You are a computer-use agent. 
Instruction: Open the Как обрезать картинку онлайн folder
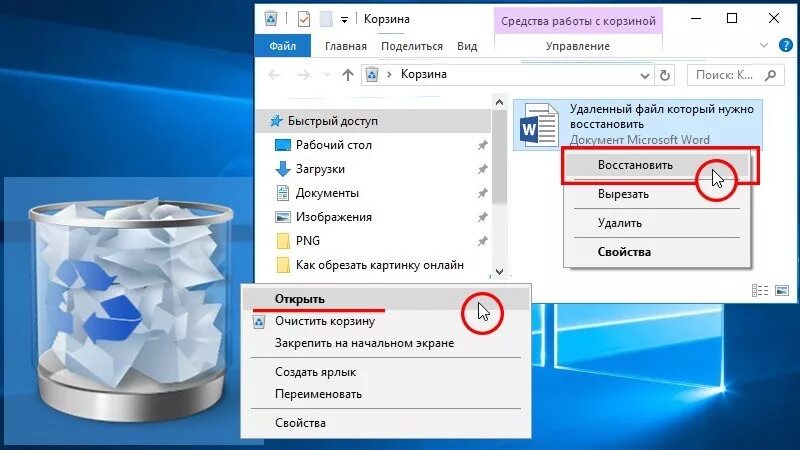tap(380, 265)
